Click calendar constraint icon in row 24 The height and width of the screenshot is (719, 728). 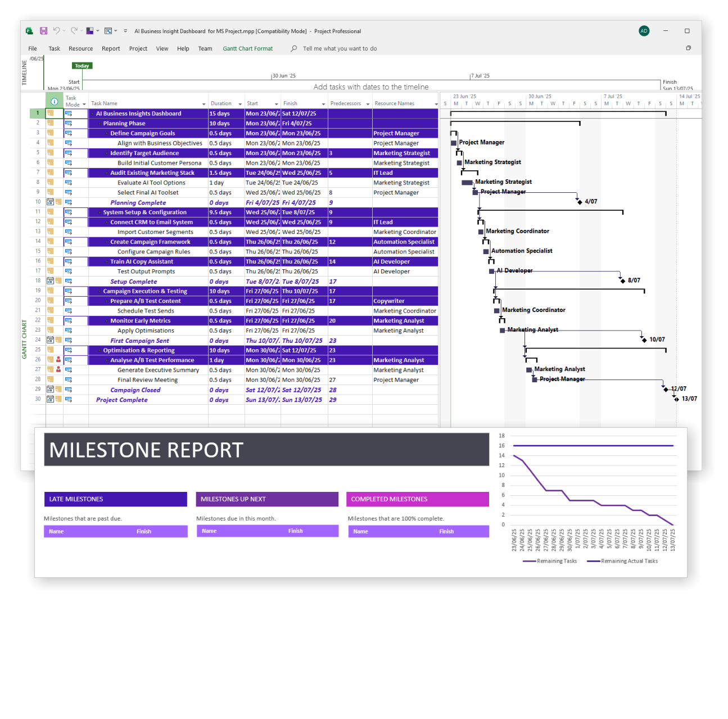point(50,340)
